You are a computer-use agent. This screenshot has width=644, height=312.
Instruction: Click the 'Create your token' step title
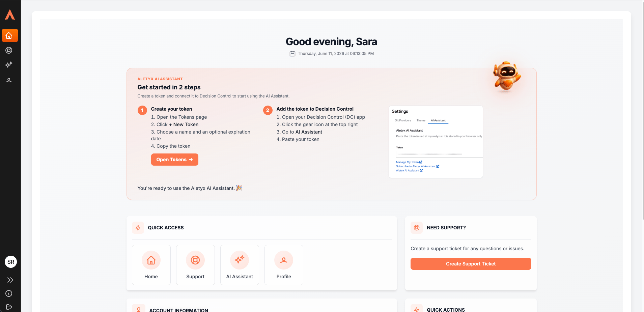[x=171, y=109]
